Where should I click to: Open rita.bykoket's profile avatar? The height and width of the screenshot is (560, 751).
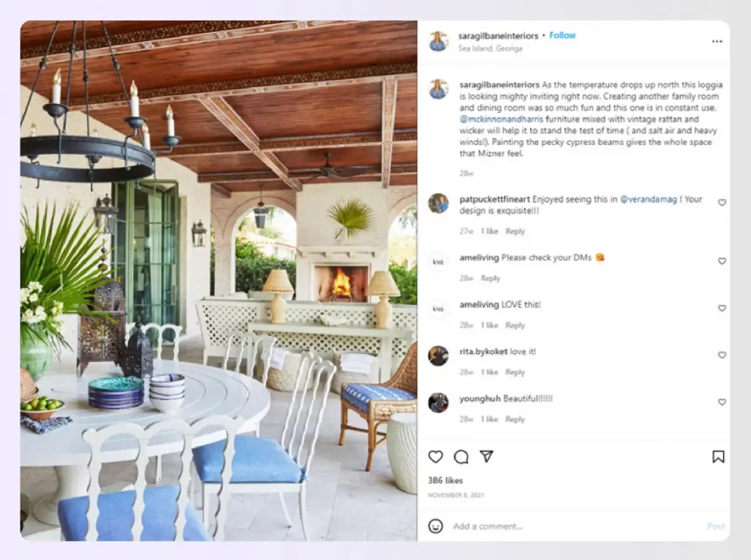point(439,355)
